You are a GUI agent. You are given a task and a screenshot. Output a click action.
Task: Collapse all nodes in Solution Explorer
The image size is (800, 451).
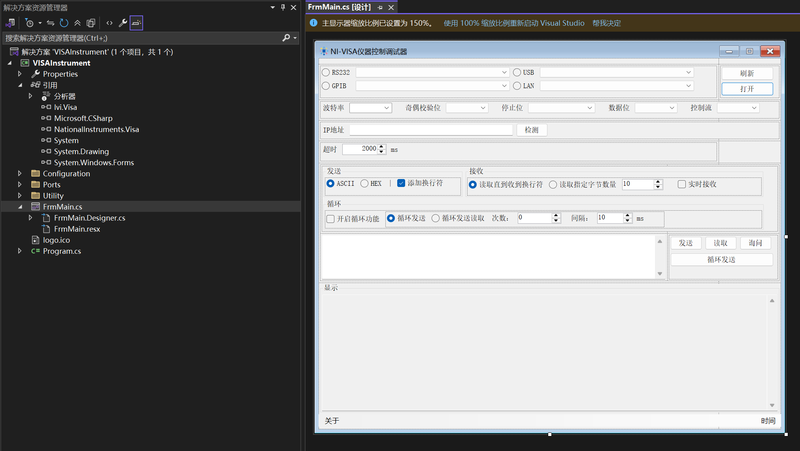tap(78, 23)
